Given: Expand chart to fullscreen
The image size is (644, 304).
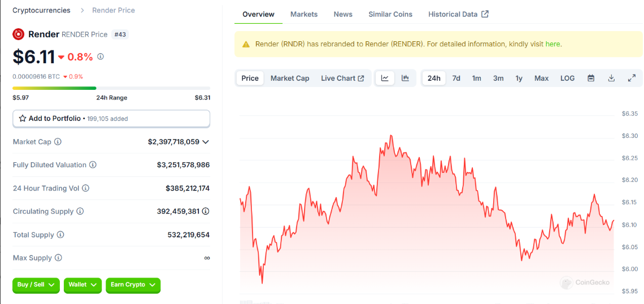Looking at the screenshot, I should pyautogui.click(x=632, y=78).
